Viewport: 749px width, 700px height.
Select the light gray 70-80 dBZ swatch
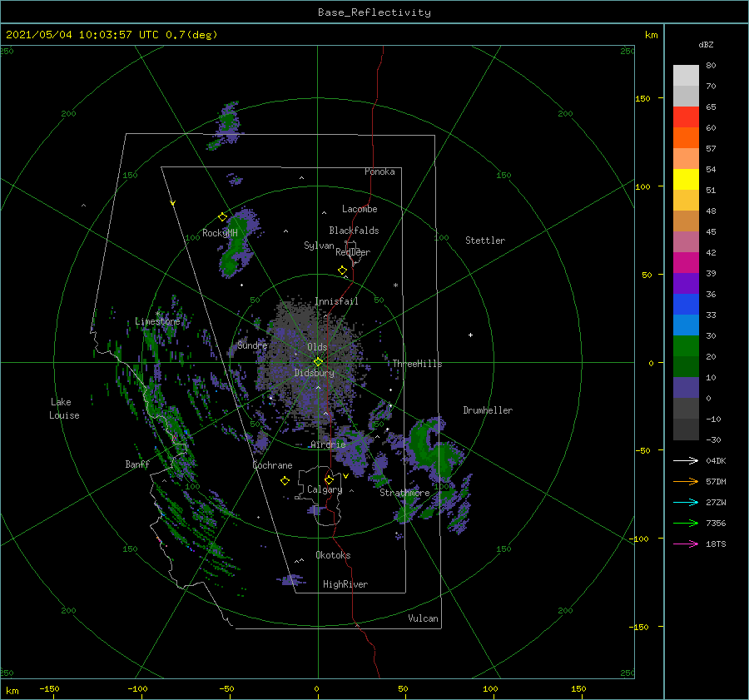click(x=686, y=76)
